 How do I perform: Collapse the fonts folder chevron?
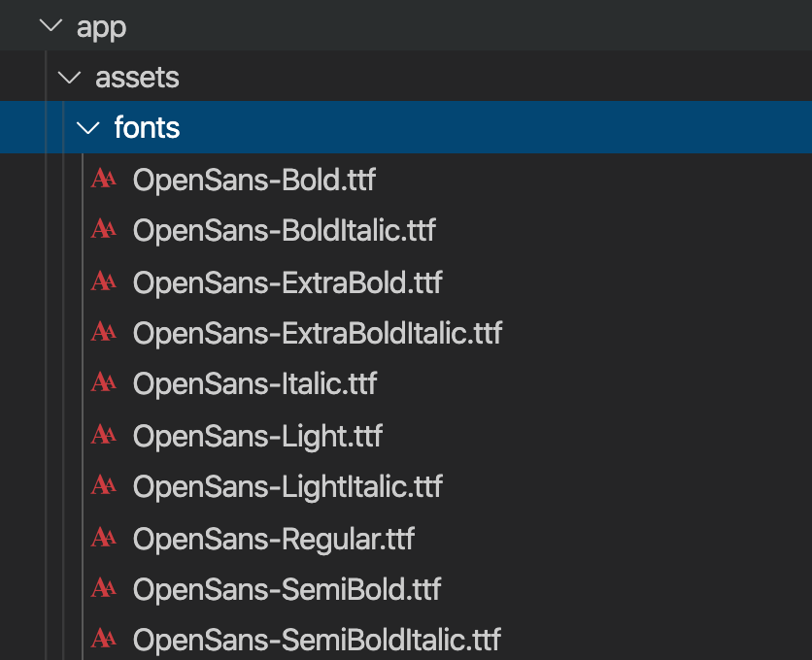88,128
